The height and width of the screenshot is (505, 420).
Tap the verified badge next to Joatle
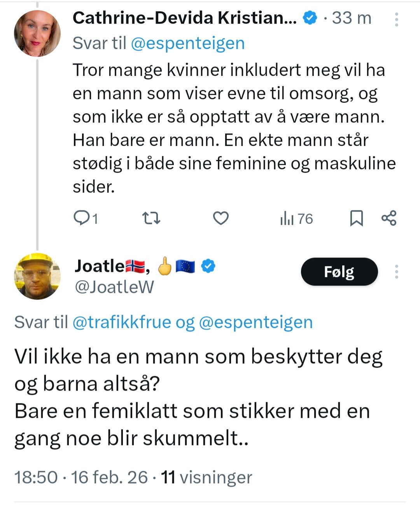[x=208, y=266]
